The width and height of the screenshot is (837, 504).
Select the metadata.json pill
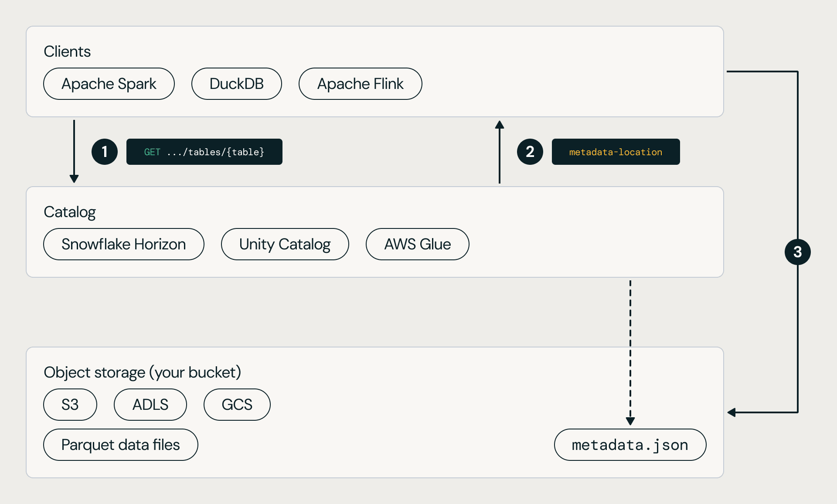point(630,445)
